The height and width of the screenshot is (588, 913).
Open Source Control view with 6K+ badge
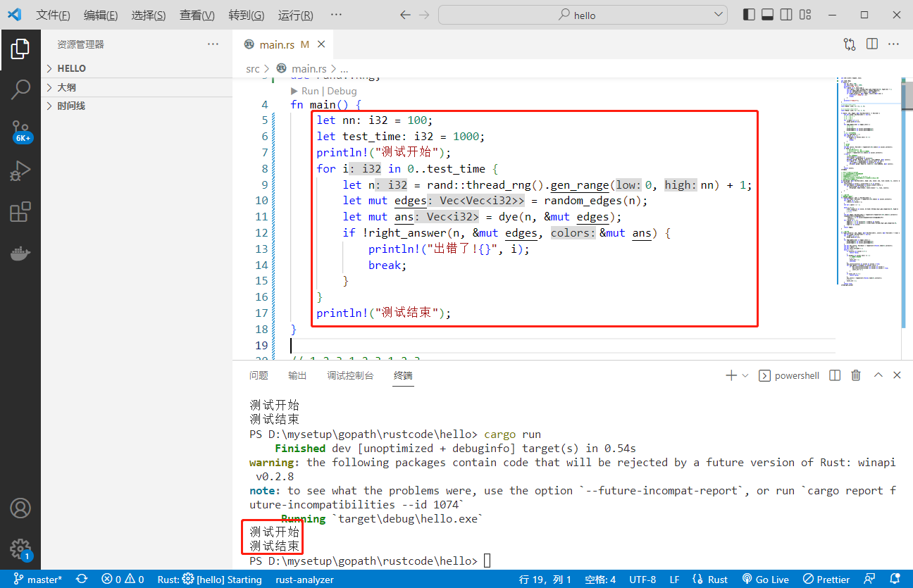[x=20, y=131]
